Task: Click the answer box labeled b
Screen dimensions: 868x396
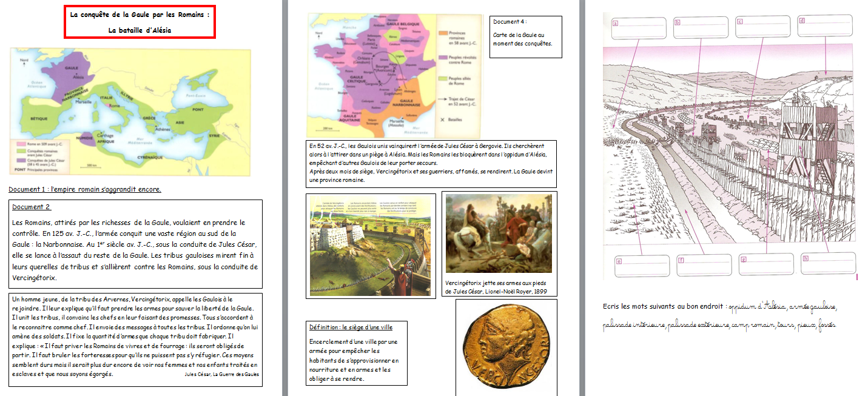Action: [701, 27]
